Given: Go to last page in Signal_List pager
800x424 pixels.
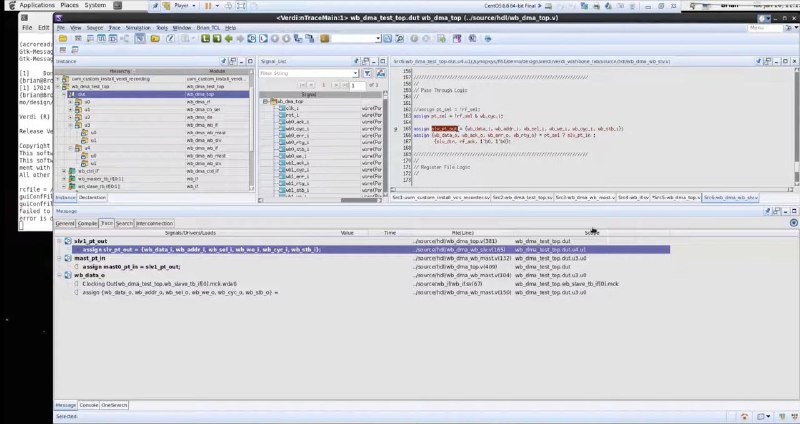Looking at the screenshot, I should 345,85.
